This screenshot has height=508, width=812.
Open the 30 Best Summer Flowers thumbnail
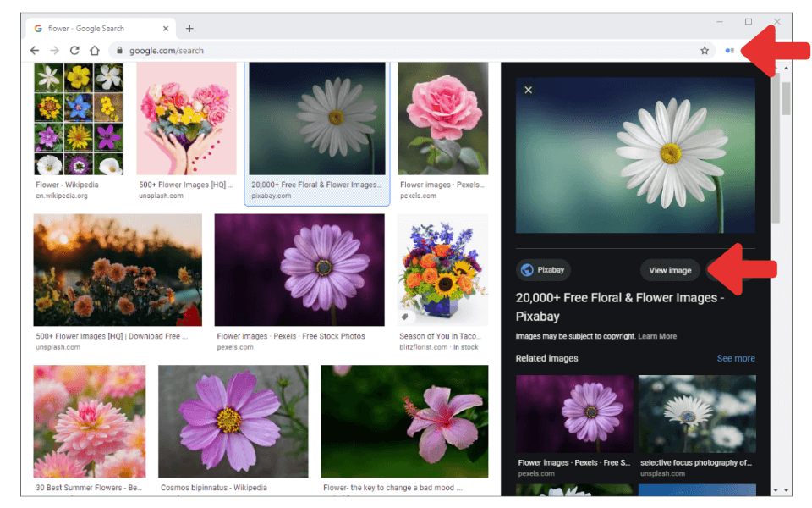[90, 422]
